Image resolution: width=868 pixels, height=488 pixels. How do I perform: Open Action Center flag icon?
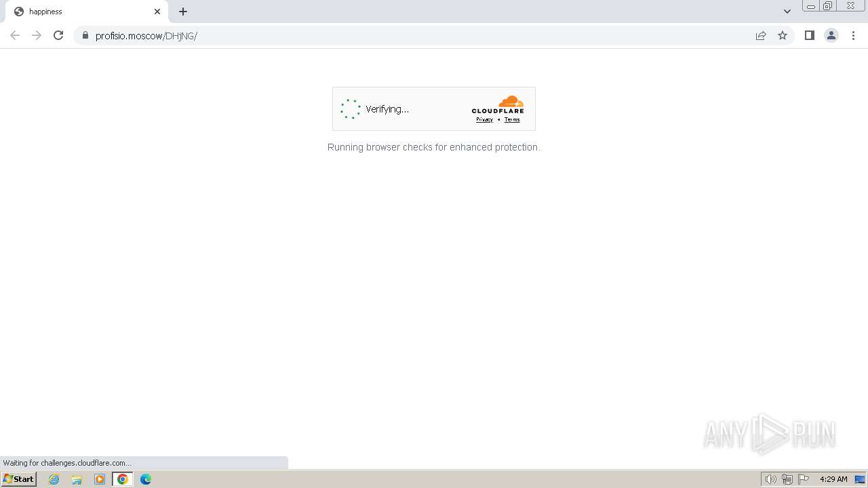click(804, 479)
